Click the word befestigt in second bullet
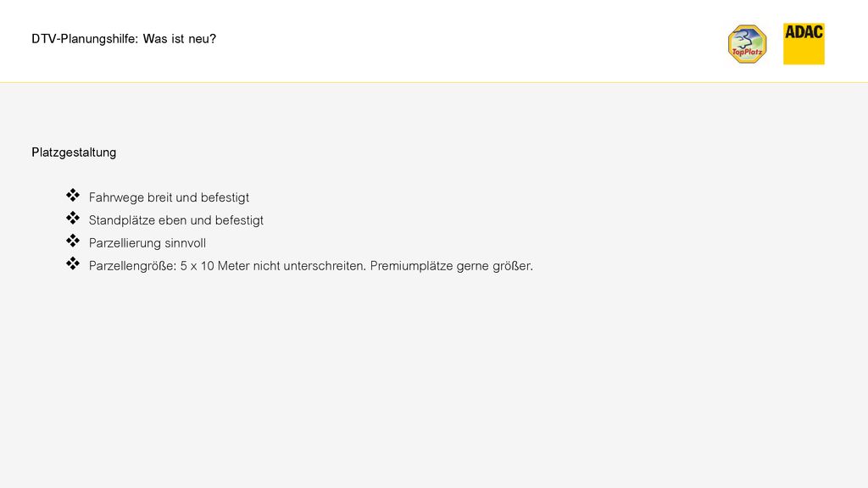The width and height of the screenshot is (868, 488). coord(239,220)
